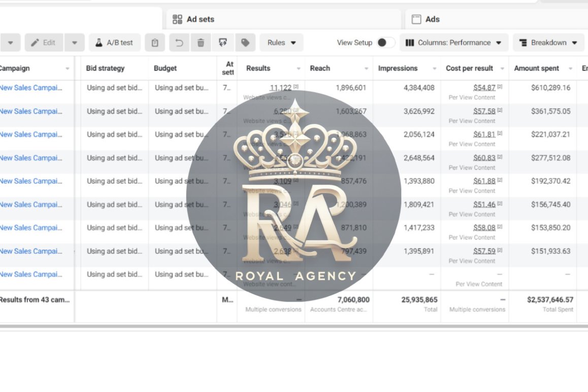Click the 3,626,992 impressions cell

point(419,111)
